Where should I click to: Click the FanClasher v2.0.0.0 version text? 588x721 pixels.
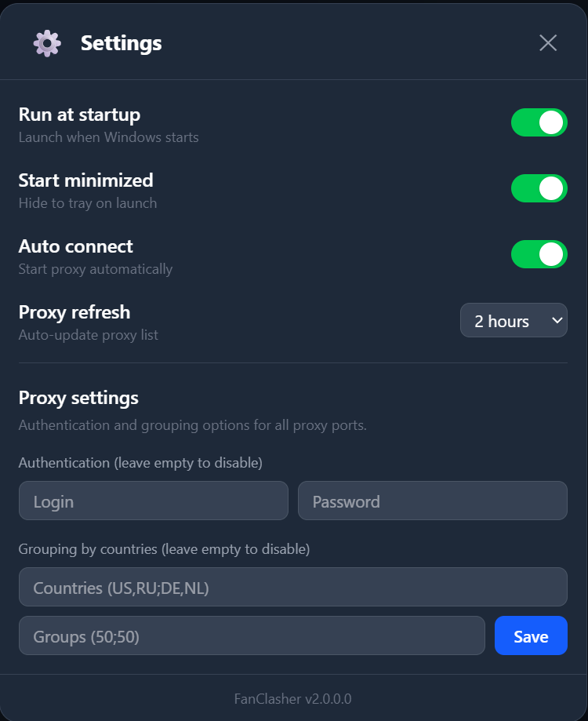(293, 698)
